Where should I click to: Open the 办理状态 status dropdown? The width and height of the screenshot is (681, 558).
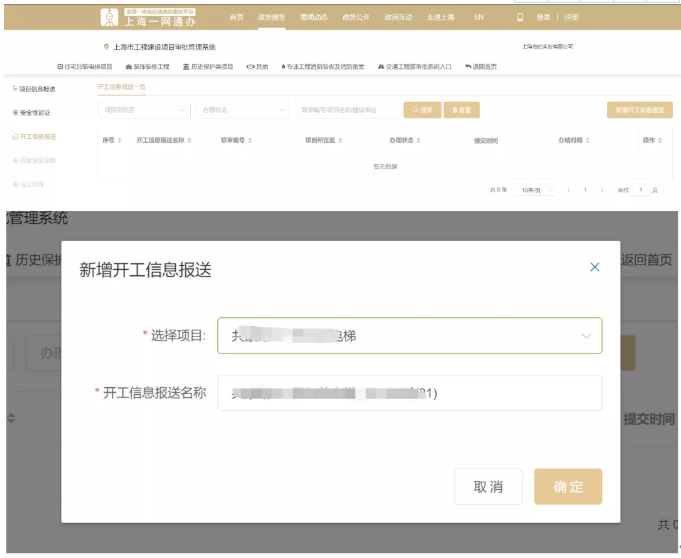[x=241, y=110]
